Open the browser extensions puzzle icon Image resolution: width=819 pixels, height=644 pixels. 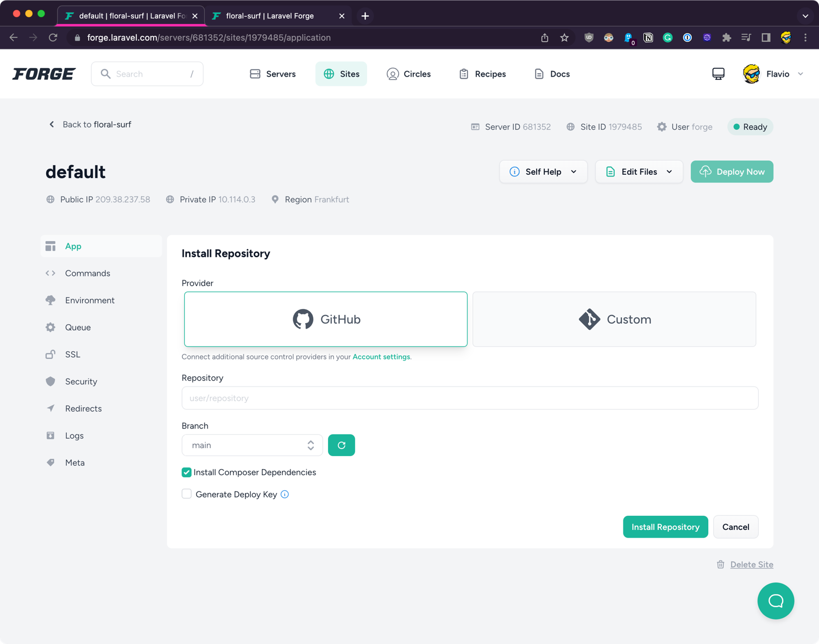[x=727, y=37]
